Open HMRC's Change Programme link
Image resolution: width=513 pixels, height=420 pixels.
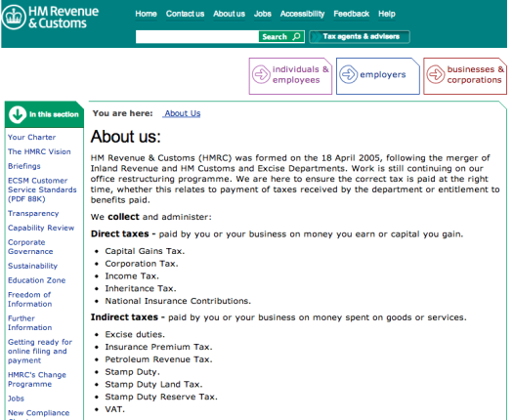pos(37,379)
